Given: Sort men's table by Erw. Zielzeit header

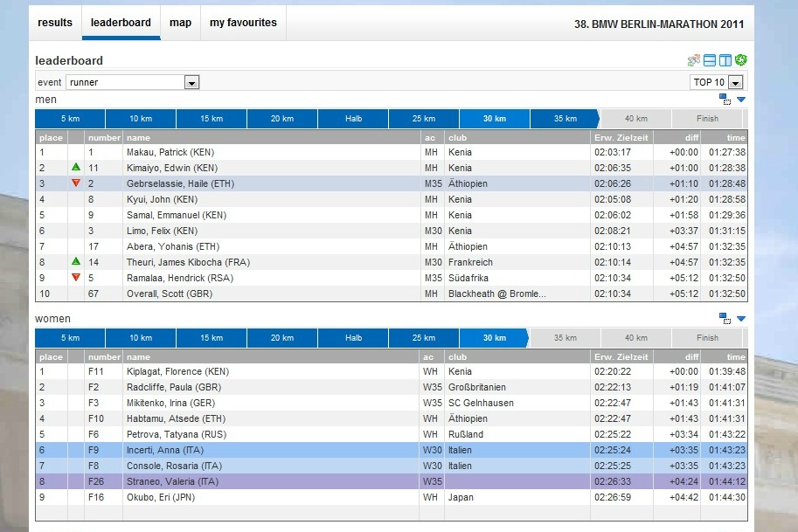Looking at the screenshot, I should coord(621,138).
